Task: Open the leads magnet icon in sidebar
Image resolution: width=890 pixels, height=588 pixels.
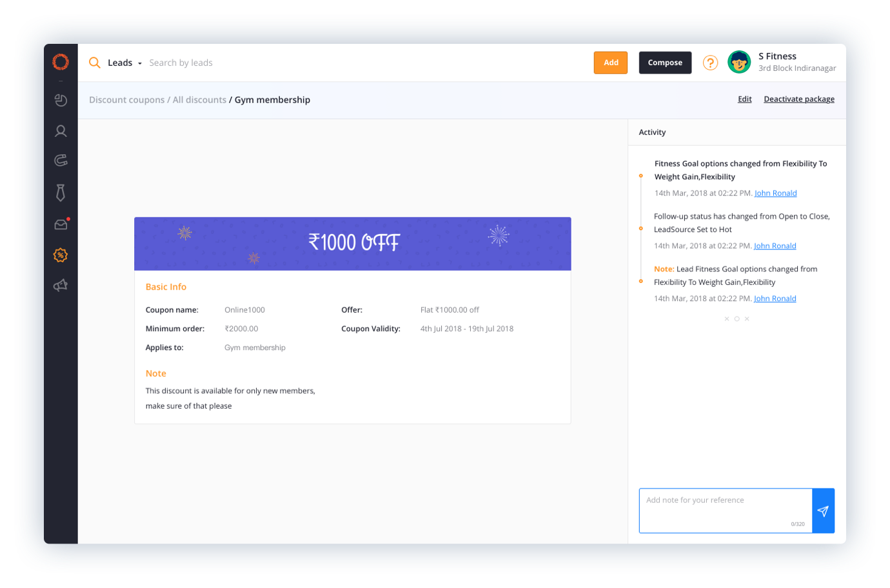Action: 61,161
